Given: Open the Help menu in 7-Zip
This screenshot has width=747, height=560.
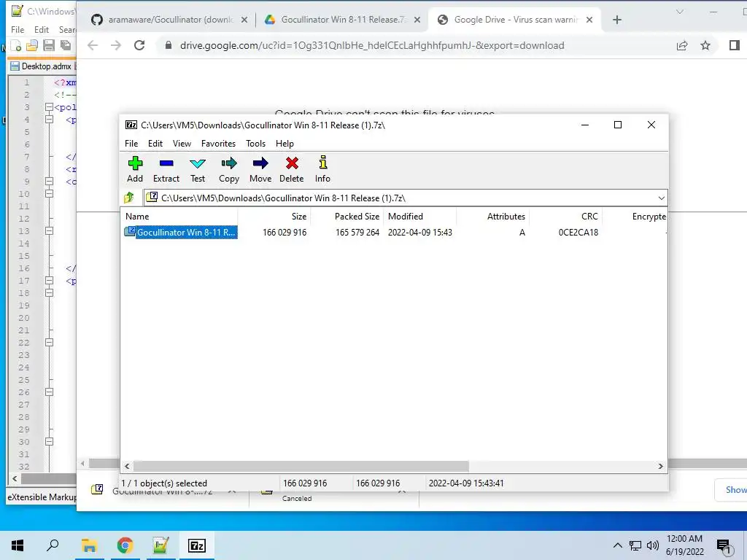Looking at the screenshot, I should (x=285, y=144).
